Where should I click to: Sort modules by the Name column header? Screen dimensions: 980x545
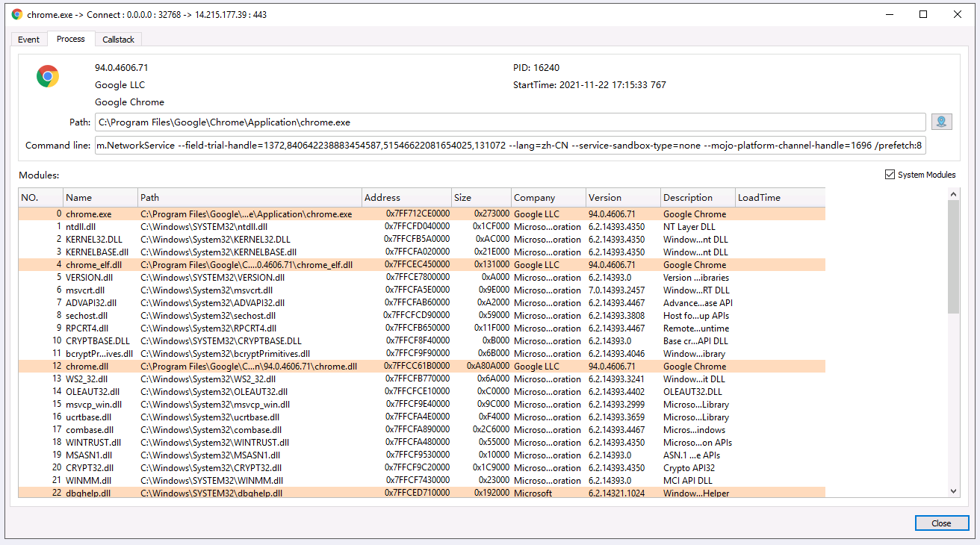[101, 198]
